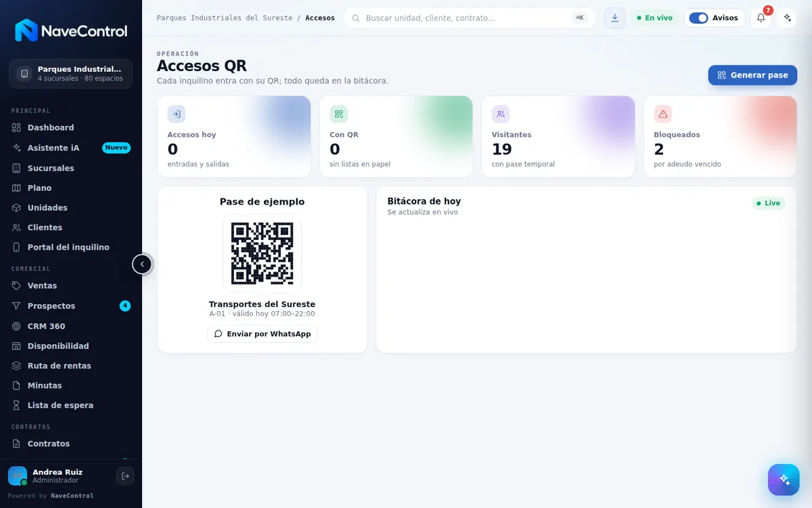This screenshot has width=812, height=508.
Task: Click the Ventas tag icon
Action: click(x=17, y=286)
